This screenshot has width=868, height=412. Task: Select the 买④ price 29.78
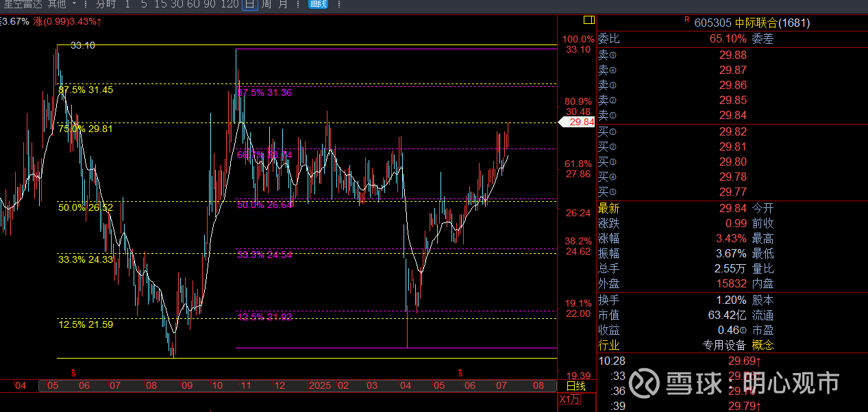point(732,177)
